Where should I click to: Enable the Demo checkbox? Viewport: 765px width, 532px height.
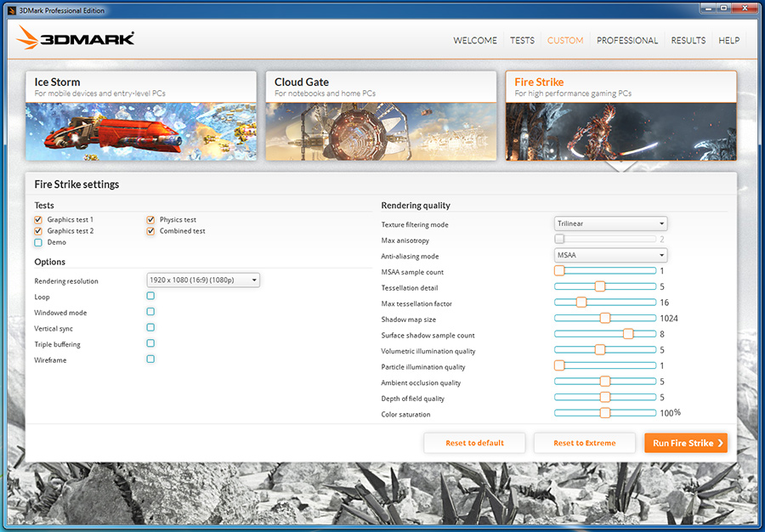[x=38, y=242]
